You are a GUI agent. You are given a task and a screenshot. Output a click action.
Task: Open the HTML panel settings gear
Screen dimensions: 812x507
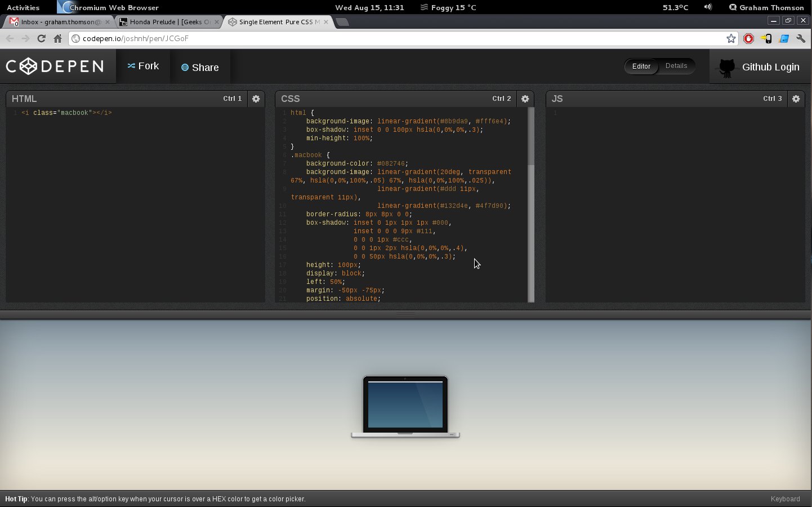point(256,99)
